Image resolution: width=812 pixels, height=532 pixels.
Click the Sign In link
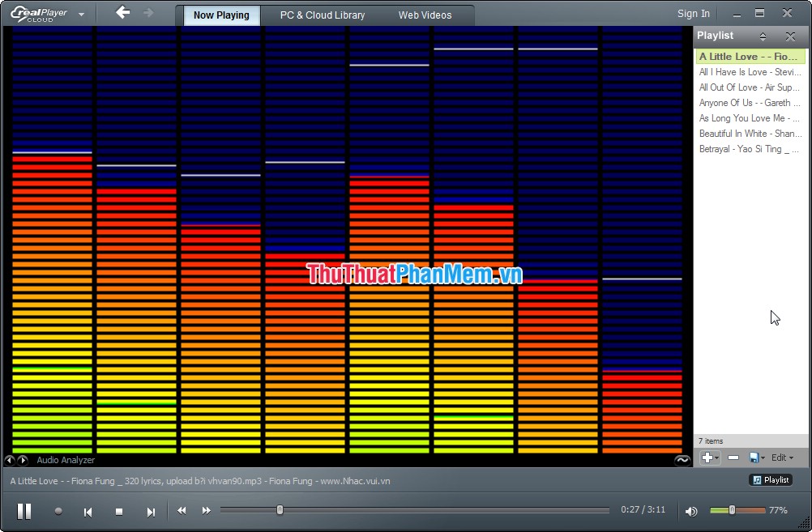pos(693,13)
